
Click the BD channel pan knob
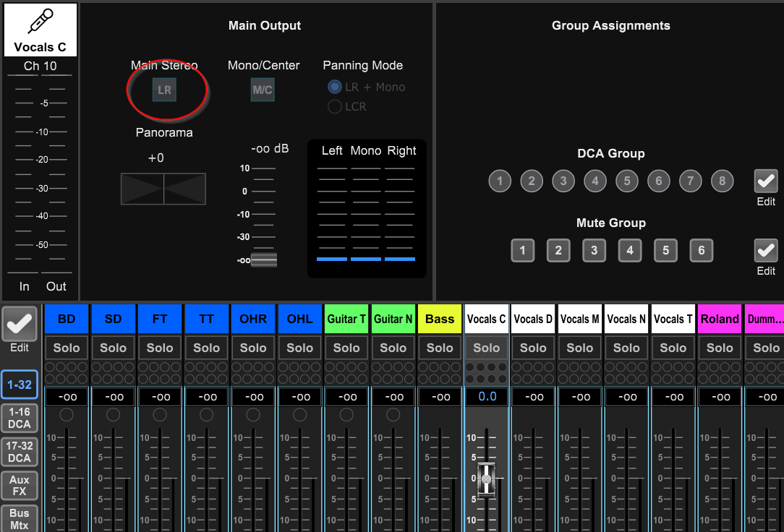[67, 415]
